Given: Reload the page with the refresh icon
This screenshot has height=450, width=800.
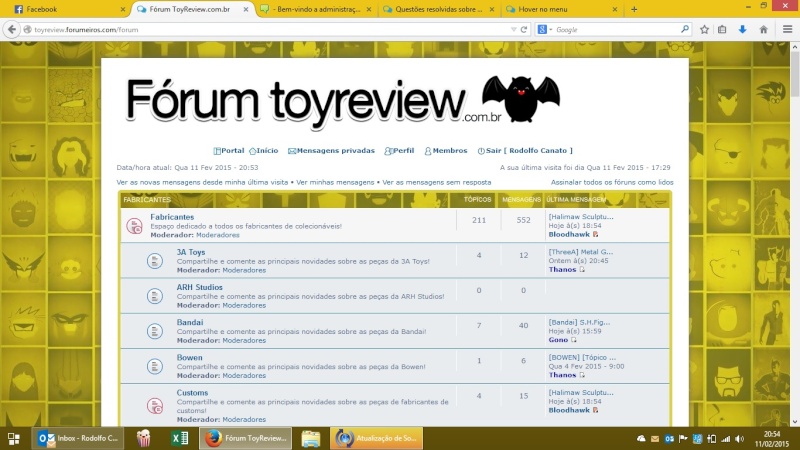Looking at the screenshot, I should tap(524, 30).
